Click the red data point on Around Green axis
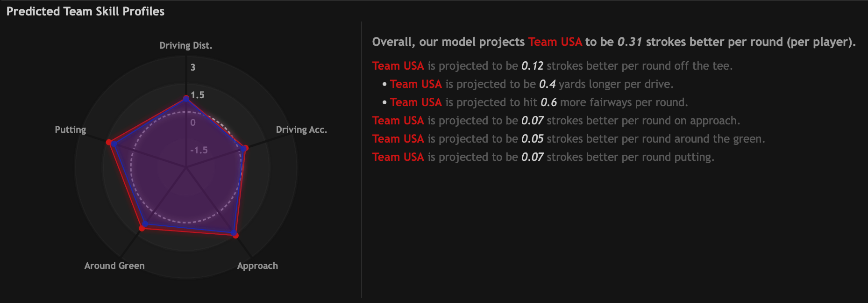Screen dimensions: 868x303 tap(142, 228)
